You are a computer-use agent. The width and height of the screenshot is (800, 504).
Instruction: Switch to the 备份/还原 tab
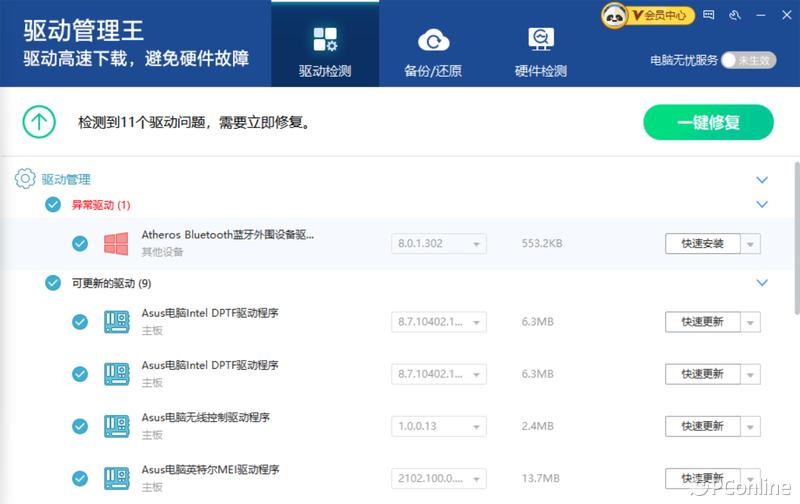[x=433, y=53]
